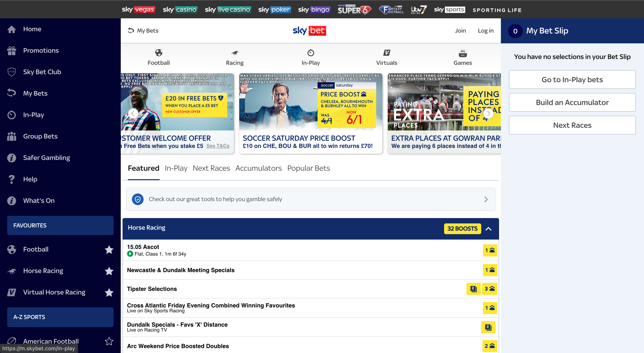
Task: Open Sky Poker from top bar
Action: (x=275, y=10)
